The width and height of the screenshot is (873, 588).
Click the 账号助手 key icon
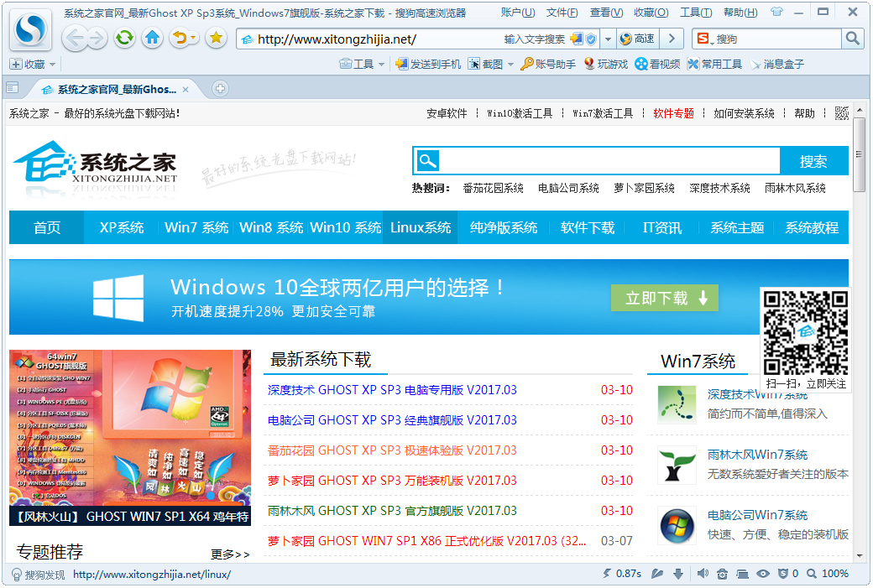pos(527,63)
